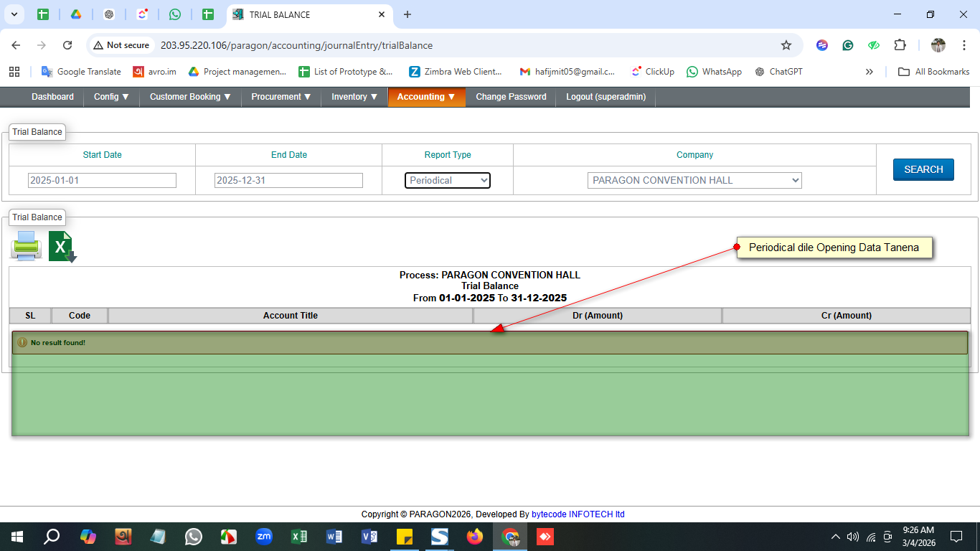Screen dimensions: 980x551
Task: Click the SEARCH button
Action: (x=923, y=169)
